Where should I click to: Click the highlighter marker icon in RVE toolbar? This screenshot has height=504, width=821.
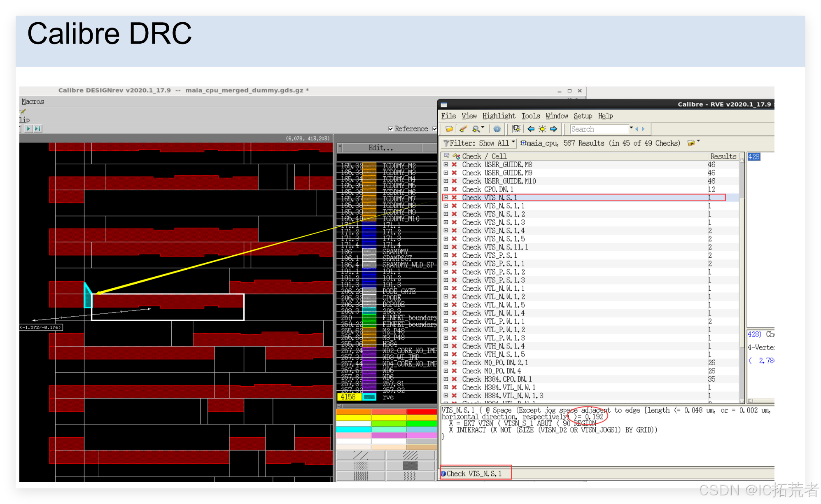point(463,129)
